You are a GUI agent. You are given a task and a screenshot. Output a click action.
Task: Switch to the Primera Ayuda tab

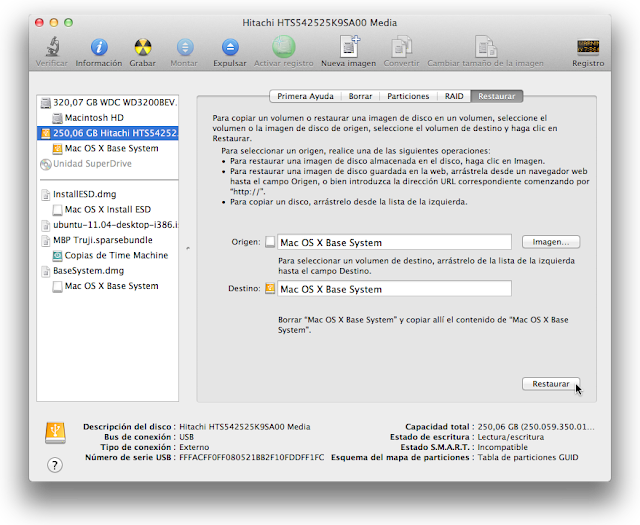click(x=305, y=96)
